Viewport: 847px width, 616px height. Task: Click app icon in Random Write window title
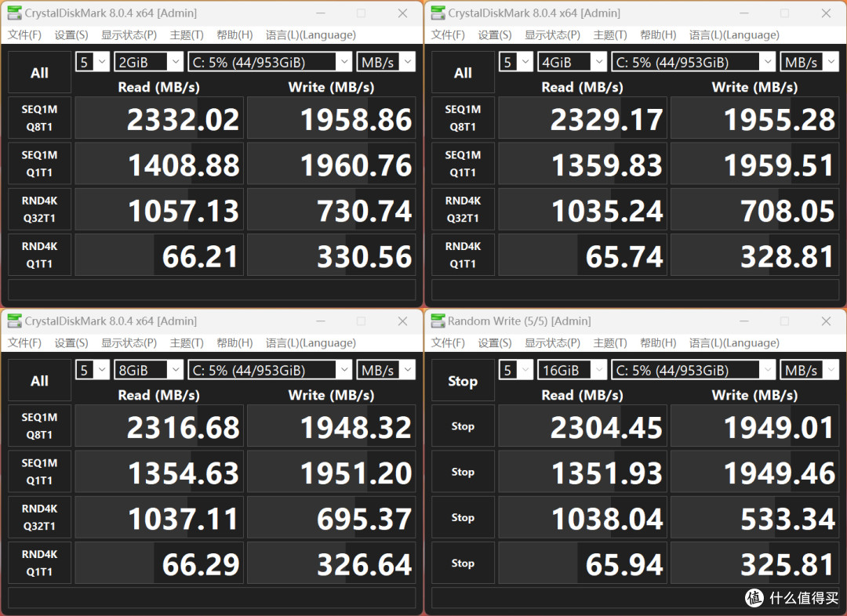(x=438, y=321)
